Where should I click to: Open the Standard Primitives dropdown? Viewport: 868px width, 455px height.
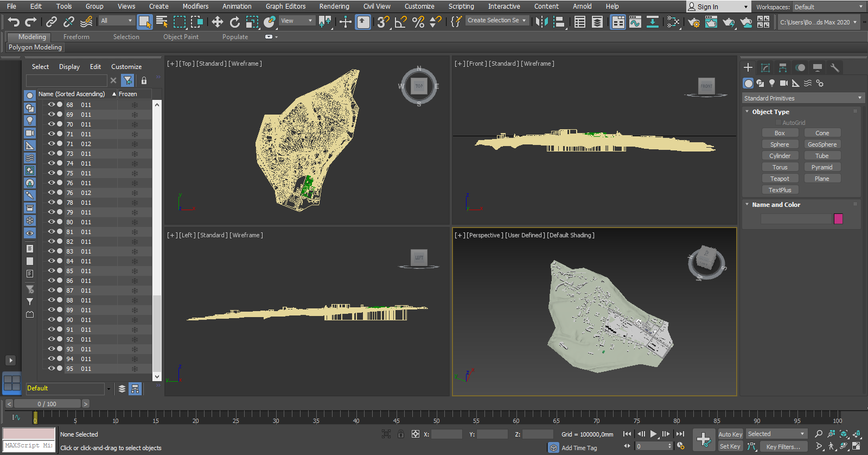pos(802,98)
